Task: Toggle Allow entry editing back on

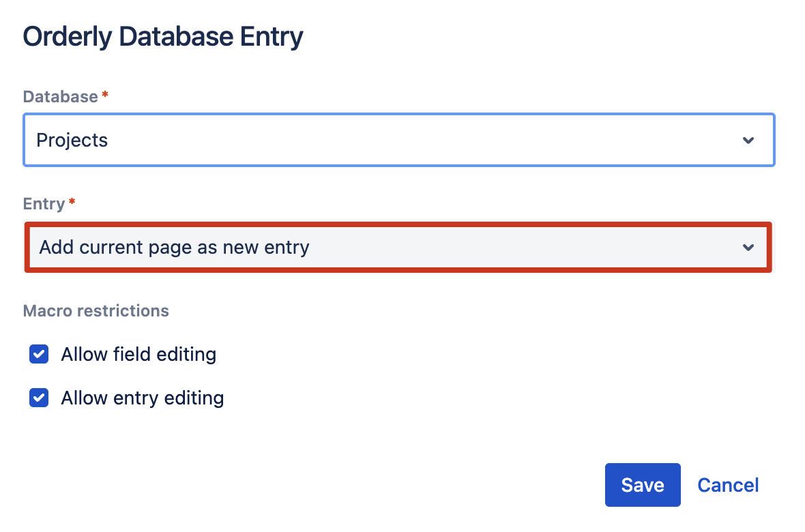Action: pyautogui.click(x=39, y=398)
